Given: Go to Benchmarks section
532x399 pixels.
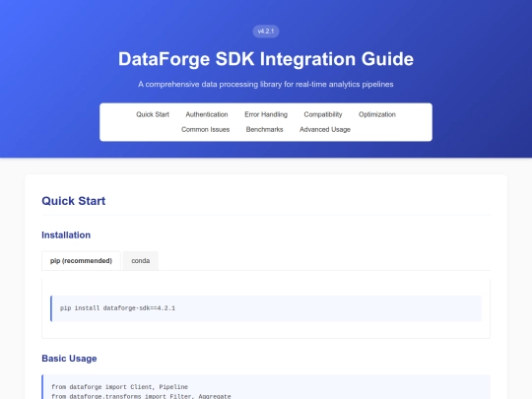Looking at the screenshot, I should pyautogui.click(x=264, y=130).
